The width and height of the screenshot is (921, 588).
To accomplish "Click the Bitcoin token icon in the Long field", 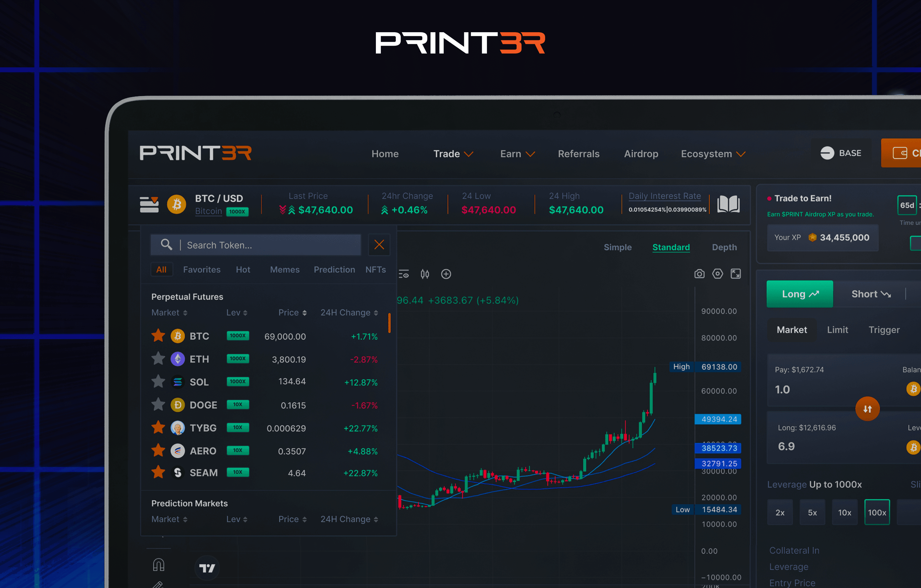I will pos(914,447).
